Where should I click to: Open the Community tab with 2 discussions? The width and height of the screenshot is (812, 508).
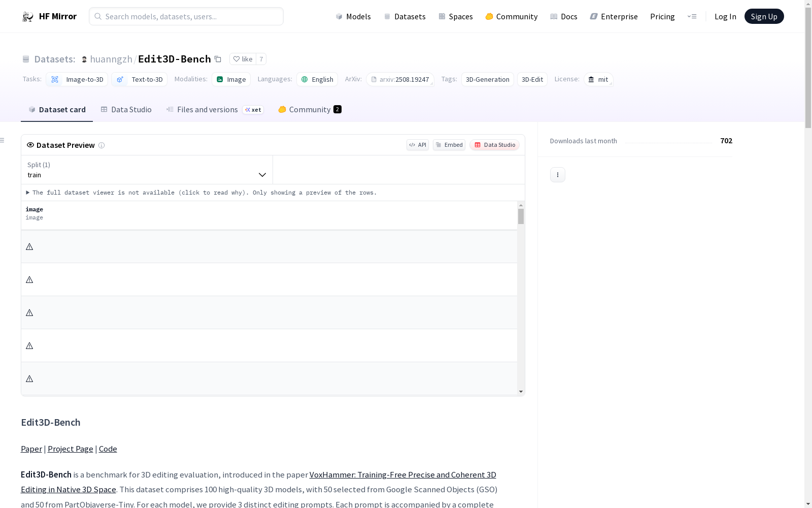[310, 110]
